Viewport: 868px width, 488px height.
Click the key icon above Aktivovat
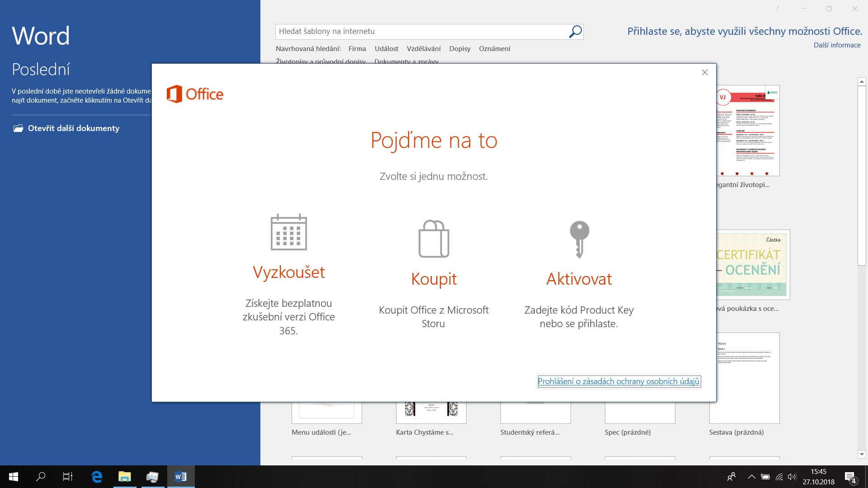(x=579, y=239)
